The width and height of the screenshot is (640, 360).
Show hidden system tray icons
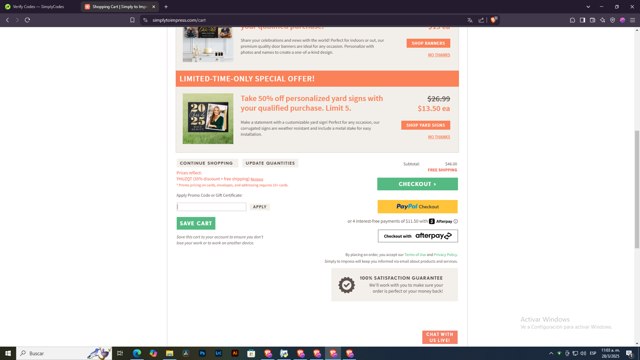pos(551,353)
